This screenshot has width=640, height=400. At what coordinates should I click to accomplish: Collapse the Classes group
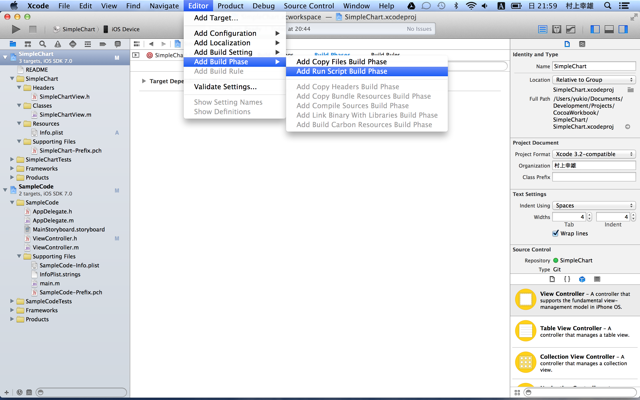pyautogui.click(x=19, y=105)
